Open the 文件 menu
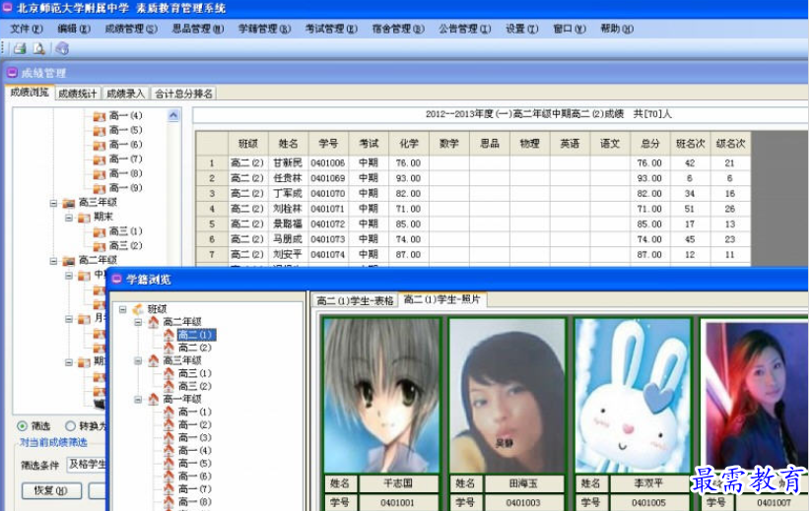This screenshot has height=511, width=812. 27,29
